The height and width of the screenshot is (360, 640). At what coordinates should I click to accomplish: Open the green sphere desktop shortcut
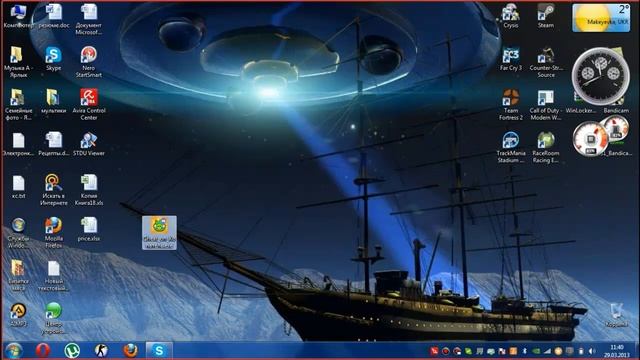coord(53,318)
